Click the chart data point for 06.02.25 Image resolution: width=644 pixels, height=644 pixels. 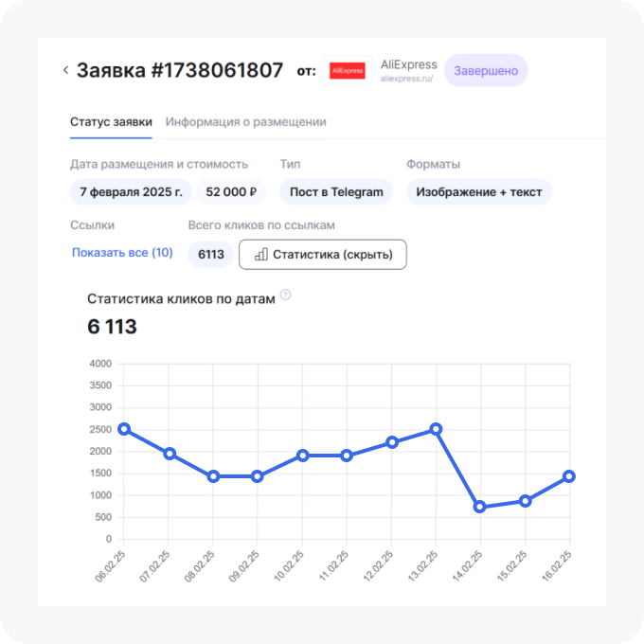[124, 429]
